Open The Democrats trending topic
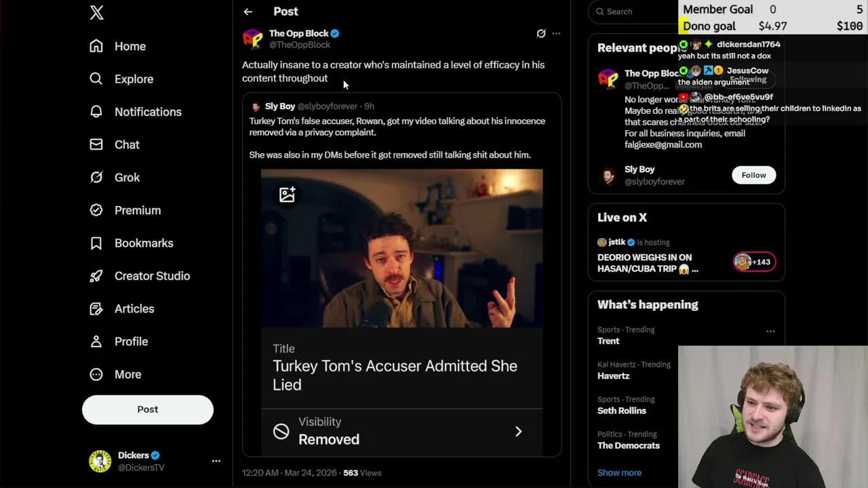The image size is (868, 488). click(629, 445)
